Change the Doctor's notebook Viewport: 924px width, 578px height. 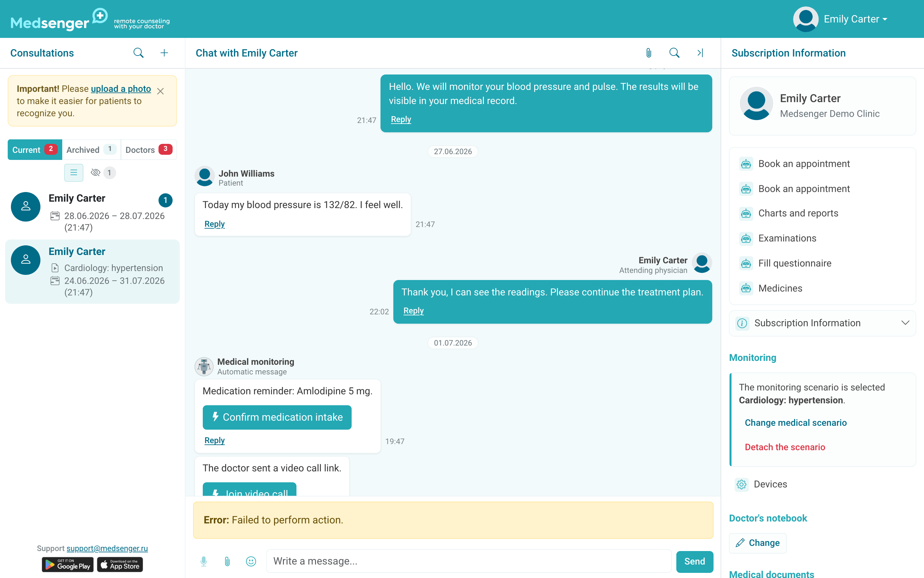coord(757,543)
